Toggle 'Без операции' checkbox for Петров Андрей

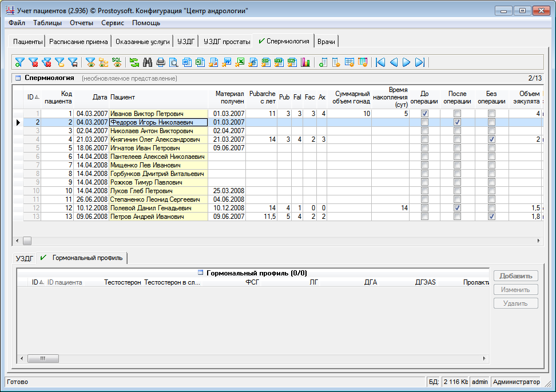click(x=491, y=217)
